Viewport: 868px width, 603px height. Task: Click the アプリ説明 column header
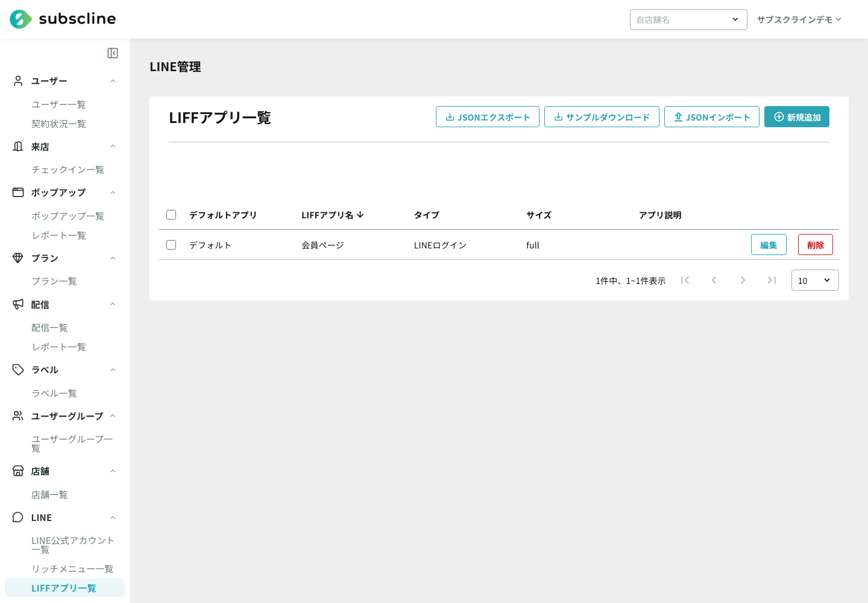[660, 215]
